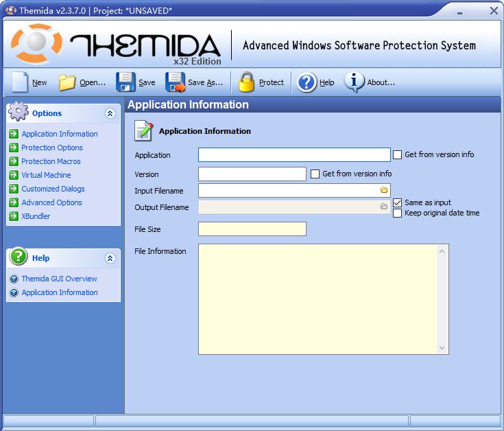Click green arrow beside Advanced Options
The image size is (504, 431).
pyautogui.click(x=14, y=202)
